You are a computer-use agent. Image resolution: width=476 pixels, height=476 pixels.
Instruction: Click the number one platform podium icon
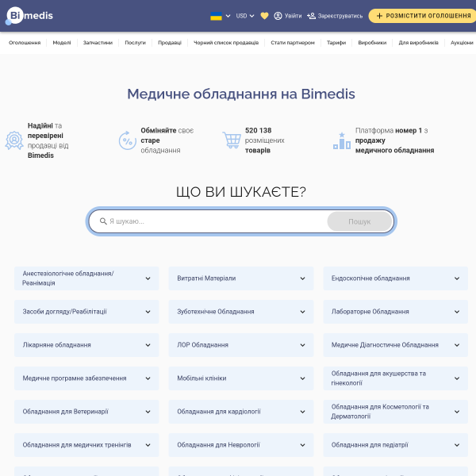tap(342, 141)
